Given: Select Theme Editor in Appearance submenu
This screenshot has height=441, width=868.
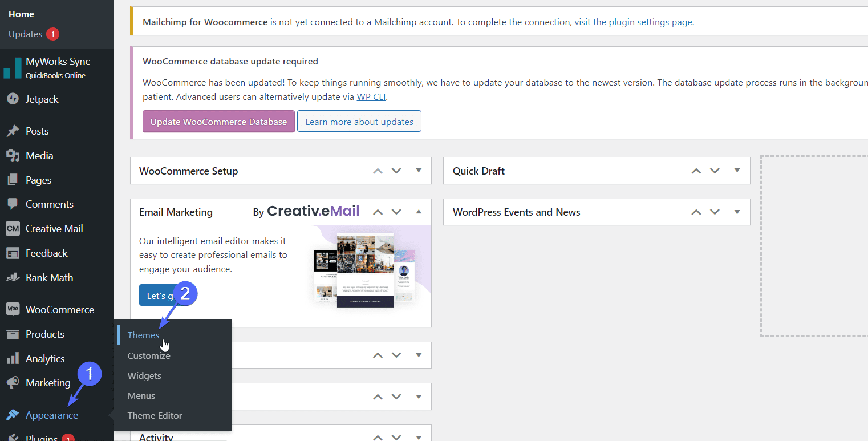Looking at the screenshot, I should coord(155,415).
